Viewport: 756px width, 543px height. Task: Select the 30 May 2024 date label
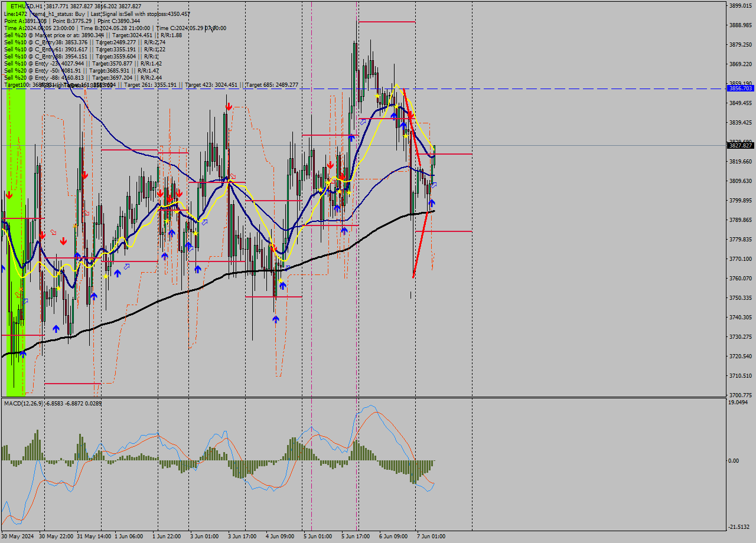click(x=17, y=537)
